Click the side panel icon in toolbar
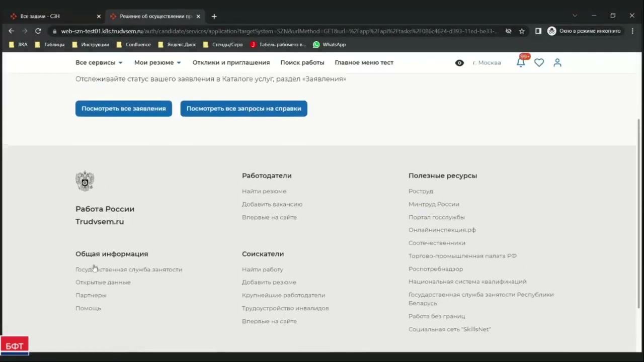Image resolution: width=644 pixels, height=362 pixels. click(538, 31)
